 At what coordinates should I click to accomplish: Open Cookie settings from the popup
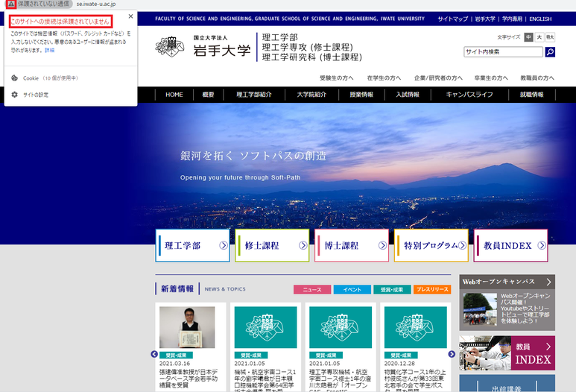[x=51, y=78]
